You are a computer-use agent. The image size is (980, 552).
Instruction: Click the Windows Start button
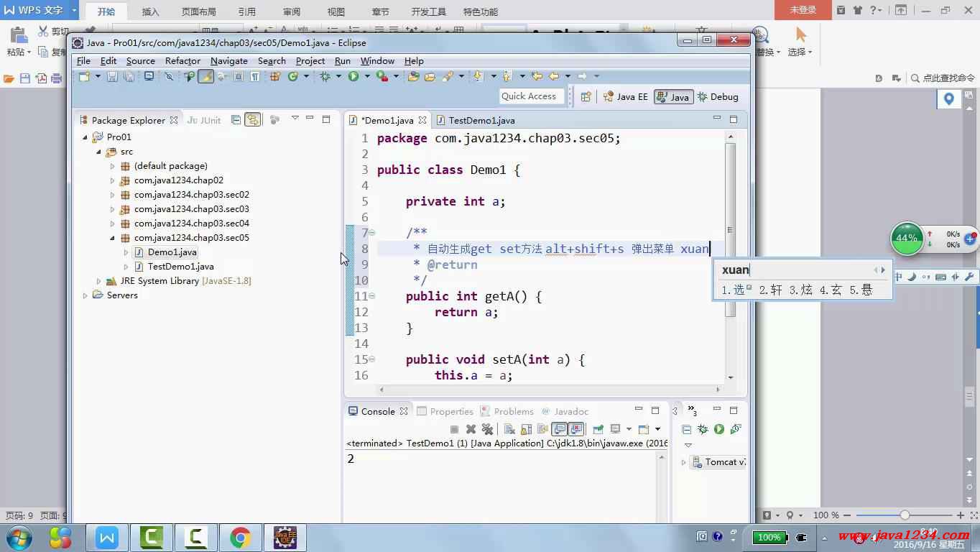(19, 537)
